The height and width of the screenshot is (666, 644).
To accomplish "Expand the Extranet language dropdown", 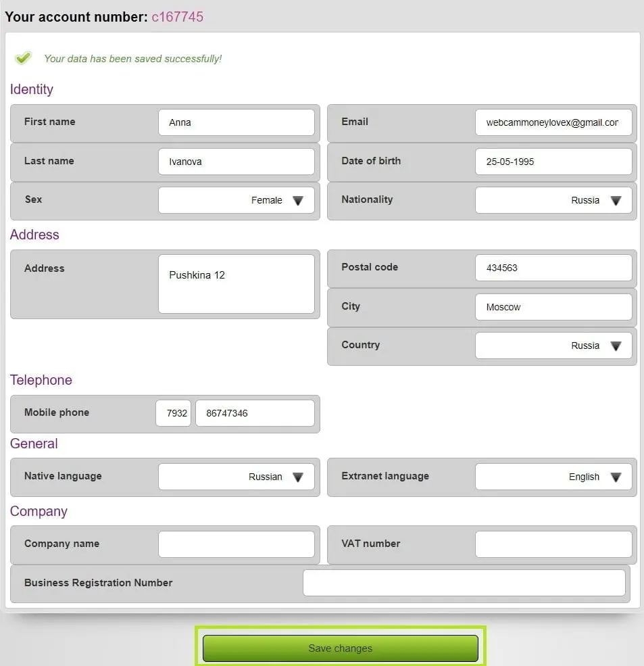I will click(553, 477).
